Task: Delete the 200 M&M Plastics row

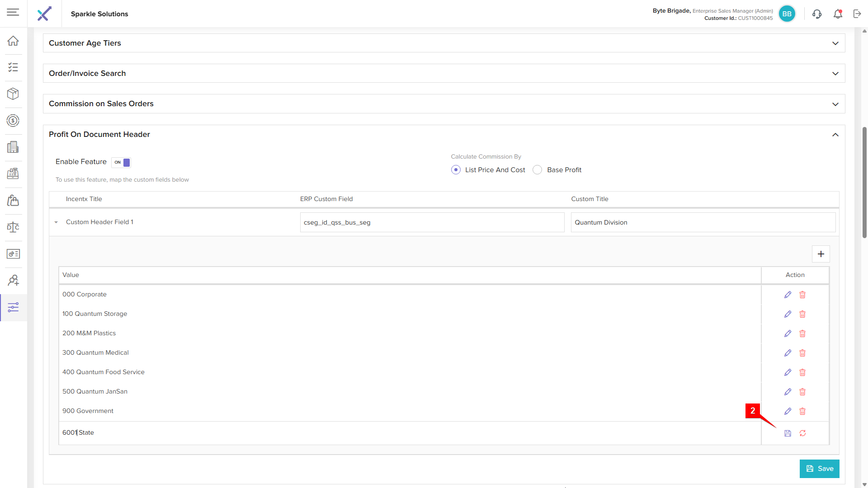Action: [x=802, y=333]
